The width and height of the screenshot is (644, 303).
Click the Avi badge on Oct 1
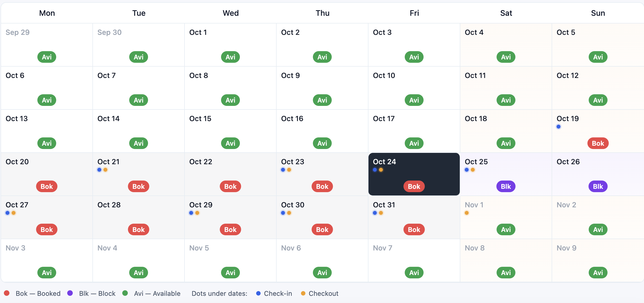pos(230,57)
